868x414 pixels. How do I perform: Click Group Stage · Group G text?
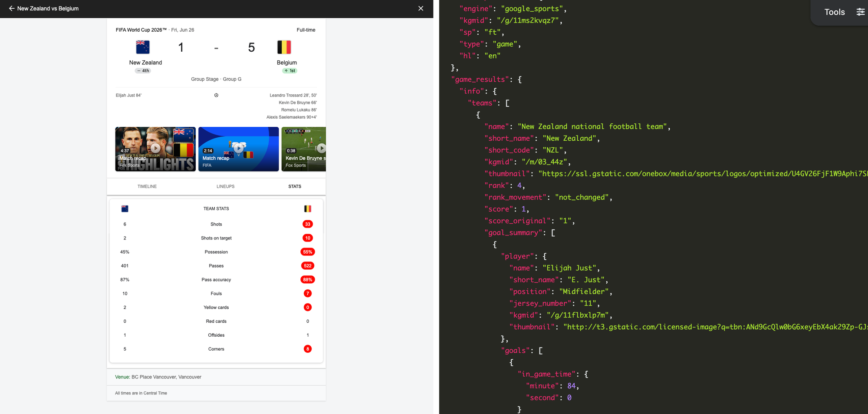tap(216, 79)
